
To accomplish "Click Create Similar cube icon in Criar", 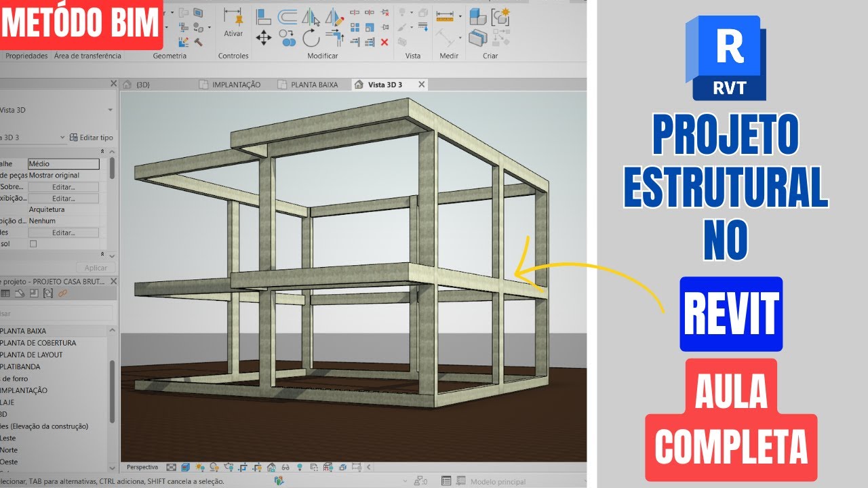I will click(x=478, y=16).
